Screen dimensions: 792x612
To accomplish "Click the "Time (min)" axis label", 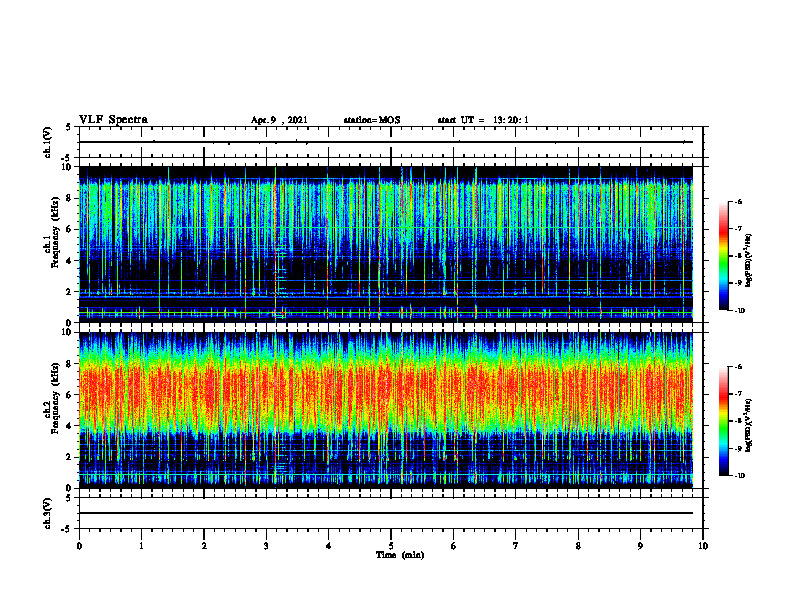I will click(x=400, y=555).
